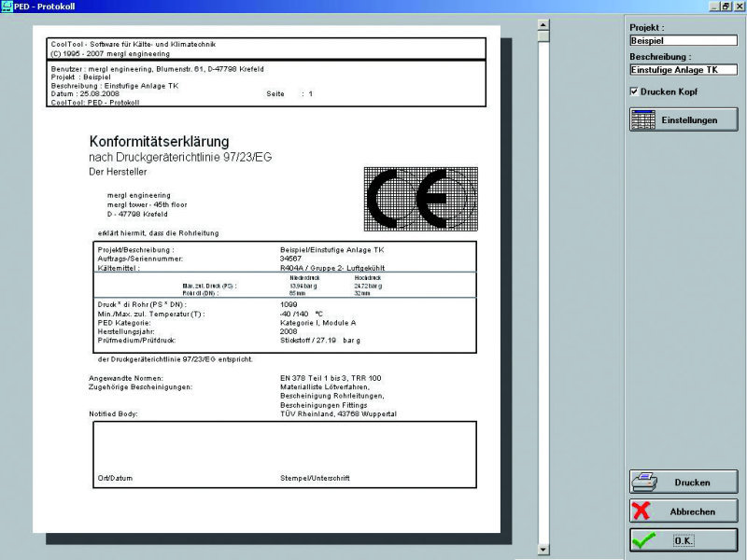Click the 'mergl tower - 45th floor' address line
The width and height of the screenshot is (747, 560).
(147, 204)
